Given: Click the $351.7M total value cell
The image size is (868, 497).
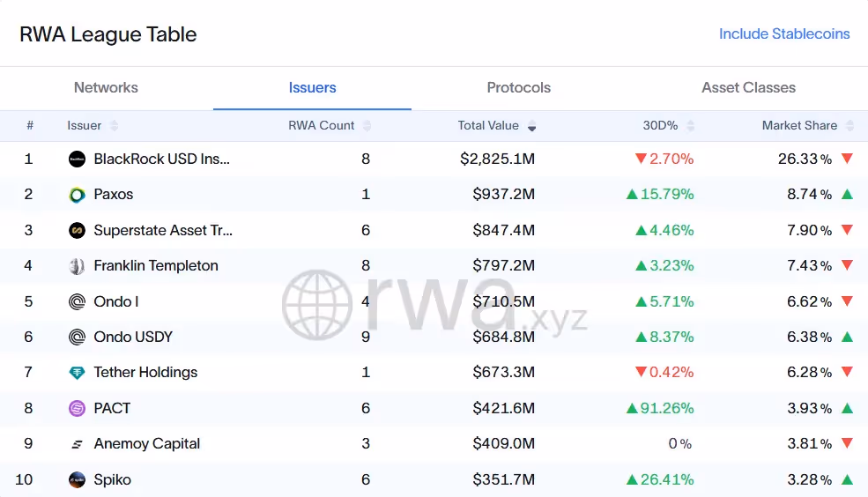Looking at the screenshot, I should (x=504, y=479).
